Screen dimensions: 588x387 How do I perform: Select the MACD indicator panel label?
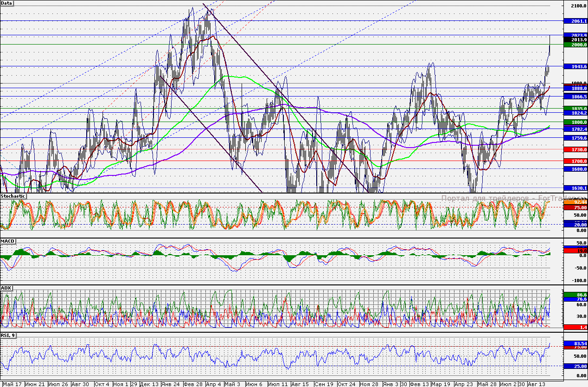tap(7, 242)
